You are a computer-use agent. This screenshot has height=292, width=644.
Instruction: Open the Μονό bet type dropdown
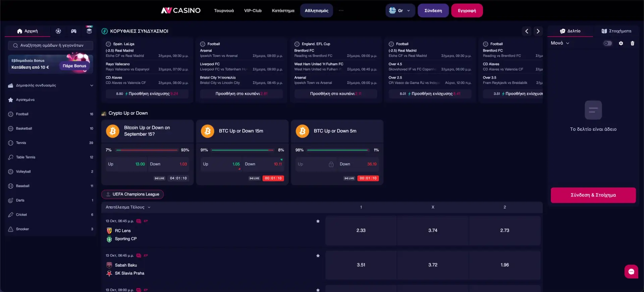pyautogui.click(x=560, y=43)
